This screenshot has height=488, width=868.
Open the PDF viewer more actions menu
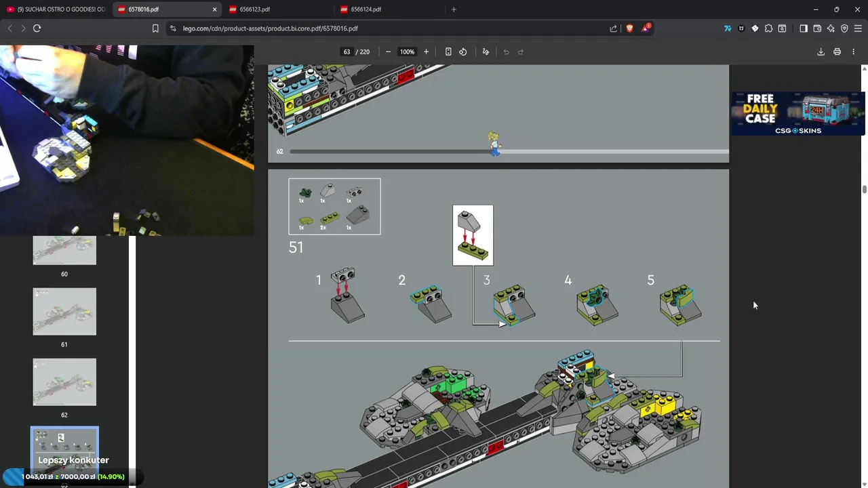click(x=853, y=52)
